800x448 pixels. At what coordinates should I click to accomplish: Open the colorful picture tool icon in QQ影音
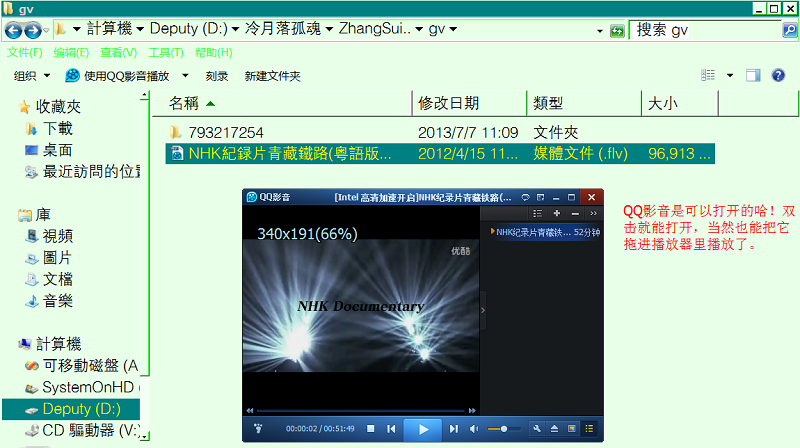click(x=572, y=429)
